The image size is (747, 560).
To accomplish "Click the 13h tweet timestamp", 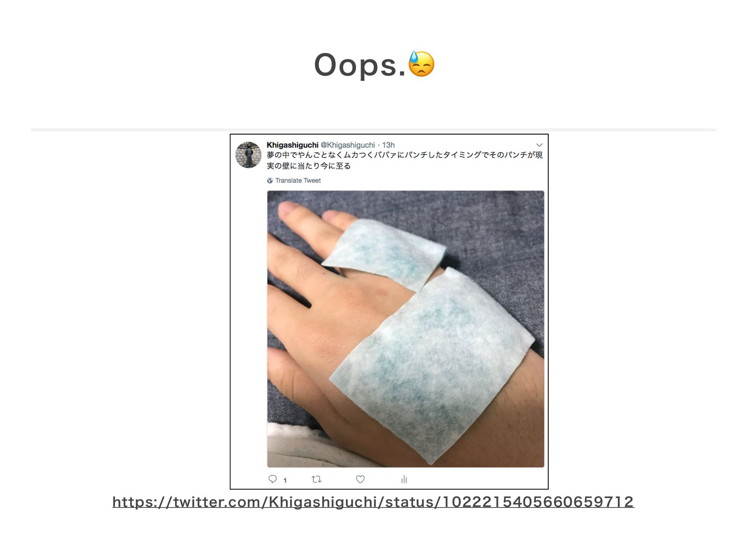I will [x=388, y=145].
